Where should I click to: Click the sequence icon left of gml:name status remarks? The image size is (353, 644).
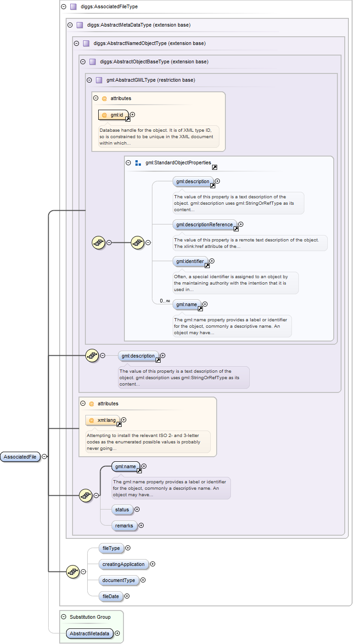[x=86, y=495]
